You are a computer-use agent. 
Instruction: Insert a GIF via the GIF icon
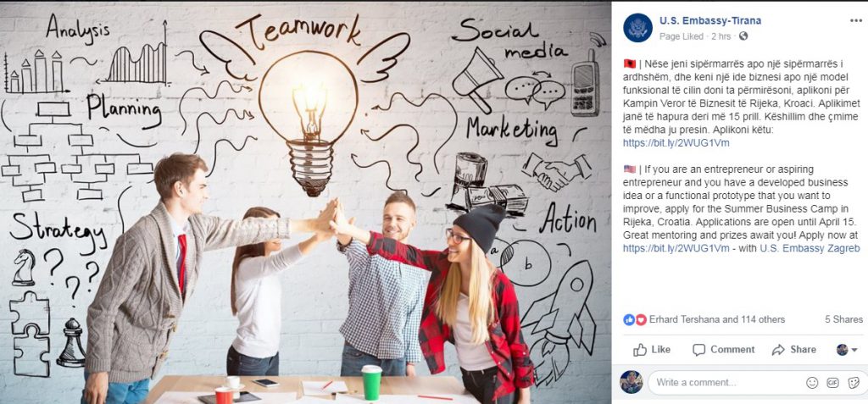(832, 383)
